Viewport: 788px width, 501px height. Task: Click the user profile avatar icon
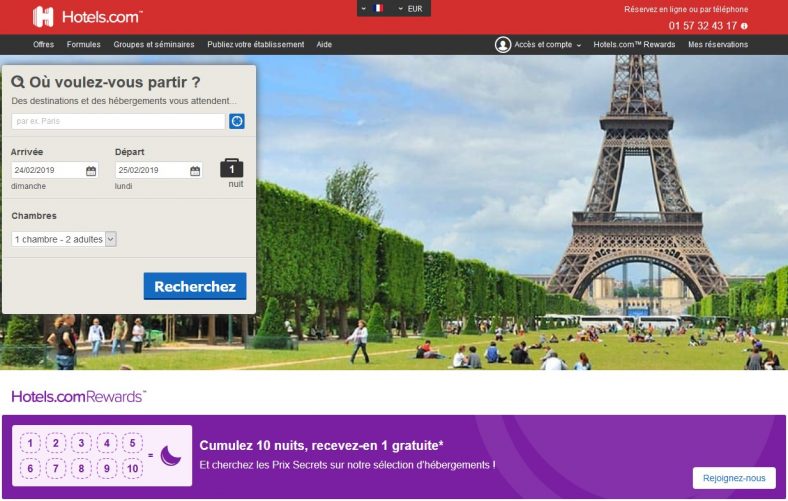point(503,45)
